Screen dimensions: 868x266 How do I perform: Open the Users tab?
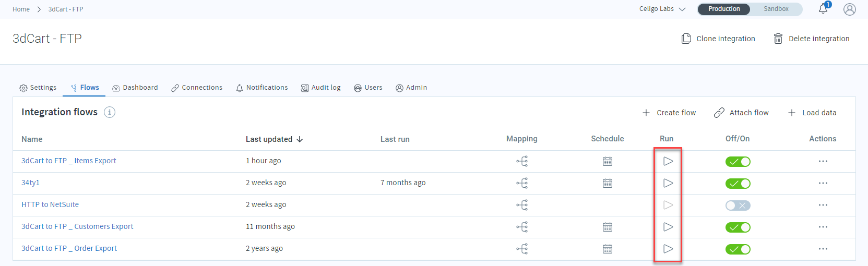coord(368,88)
